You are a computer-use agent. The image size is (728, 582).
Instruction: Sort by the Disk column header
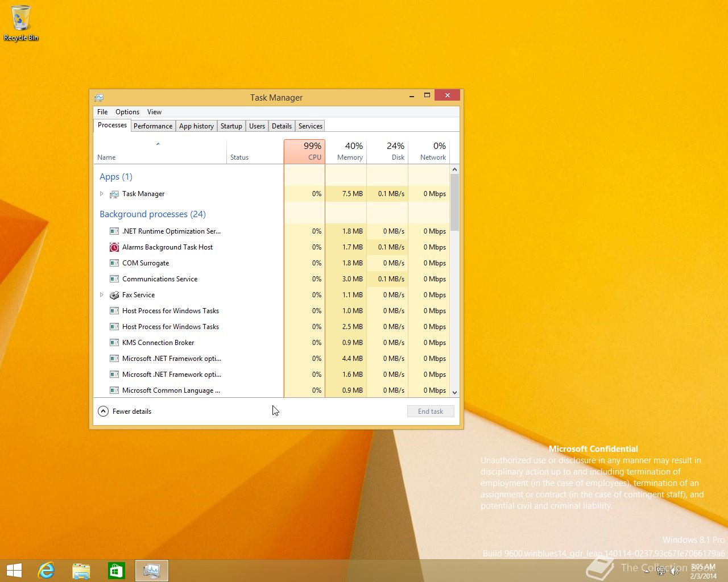click(387, 152)
